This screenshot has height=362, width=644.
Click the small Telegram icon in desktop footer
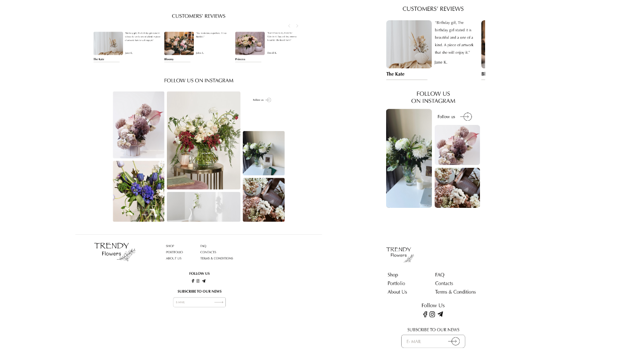point(204,281)
